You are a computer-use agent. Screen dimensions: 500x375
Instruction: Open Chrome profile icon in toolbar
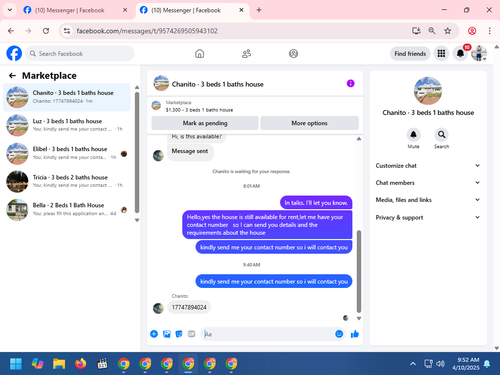coord(472,31)
